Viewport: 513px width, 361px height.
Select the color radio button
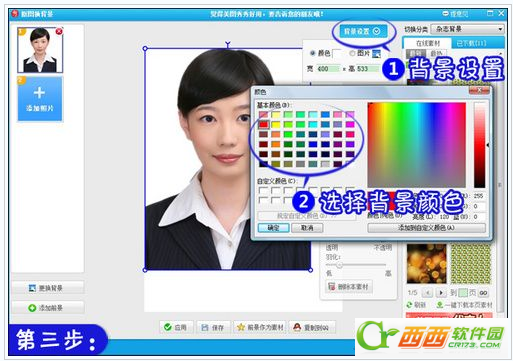tap(312, 53)
